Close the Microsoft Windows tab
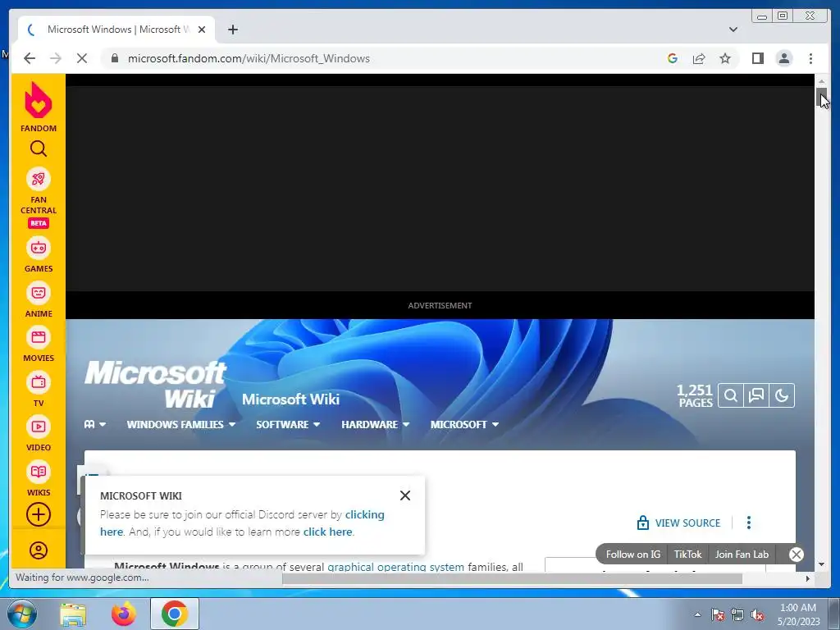 [x=202, y=30]
